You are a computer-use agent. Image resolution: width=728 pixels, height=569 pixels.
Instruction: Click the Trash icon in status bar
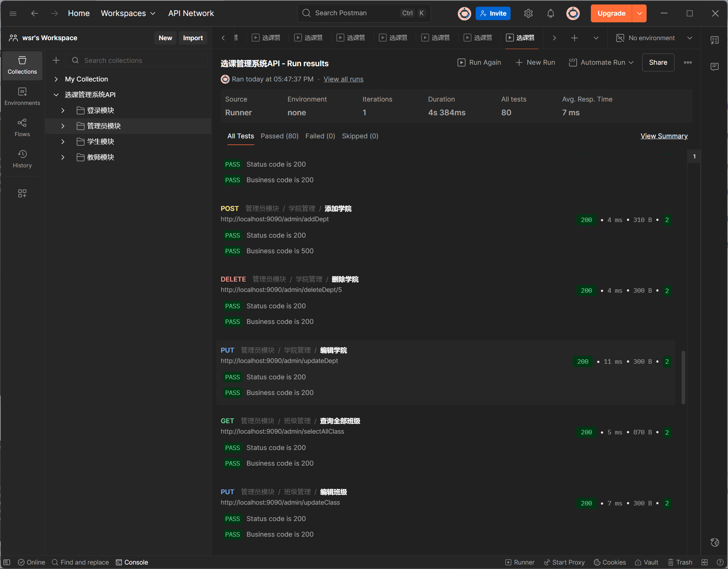(x=680, y=562)
